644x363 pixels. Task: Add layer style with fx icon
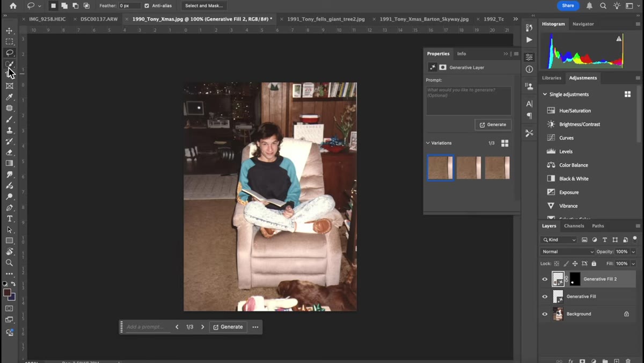pos(571,361)
